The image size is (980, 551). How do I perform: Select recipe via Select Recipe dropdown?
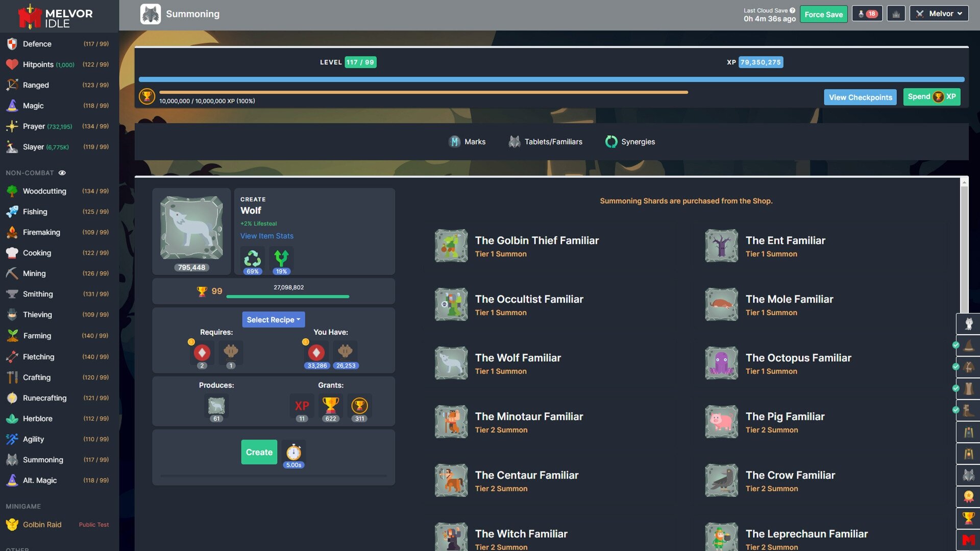[273, 319]
